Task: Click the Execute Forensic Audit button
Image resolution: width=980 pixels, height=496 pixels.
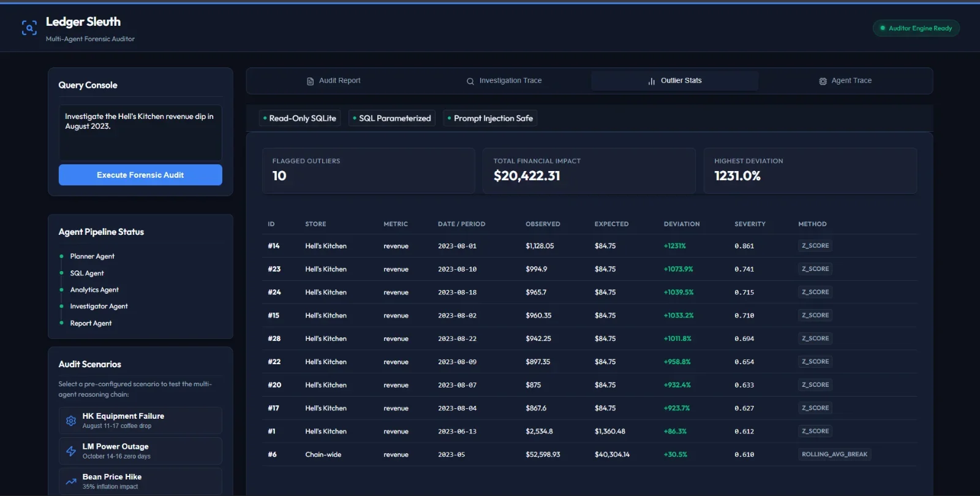Action: coord(140,175)
